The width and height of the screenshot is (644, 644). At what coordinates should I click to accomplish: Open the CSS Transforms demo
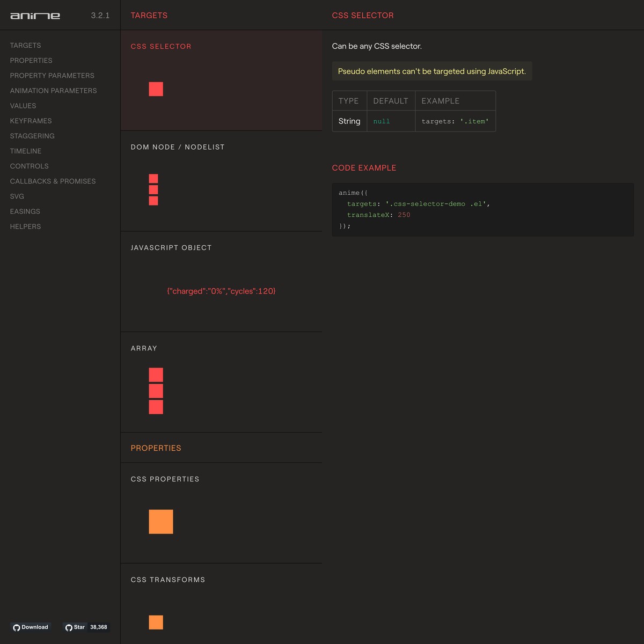click(221, 604)
